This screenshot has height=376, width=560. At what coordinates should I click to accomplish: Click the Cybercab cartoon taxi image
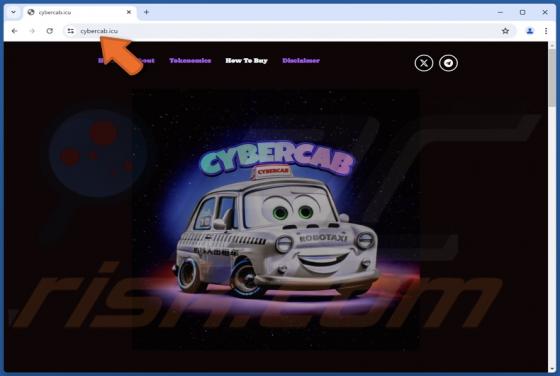click(276, 219)
